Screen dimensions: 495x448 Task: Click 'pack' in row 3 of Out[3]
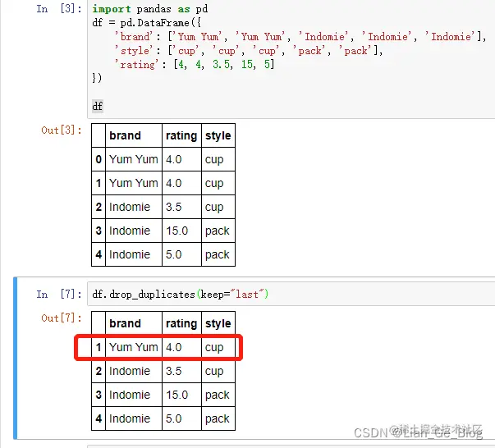[218, 231]
